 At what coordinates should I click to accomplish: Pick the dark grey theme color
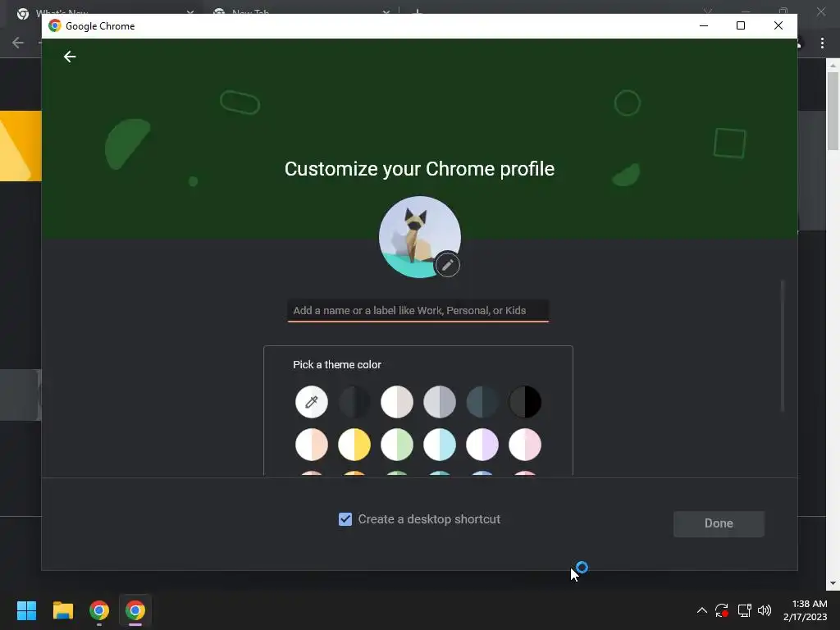tap(354, 402)
